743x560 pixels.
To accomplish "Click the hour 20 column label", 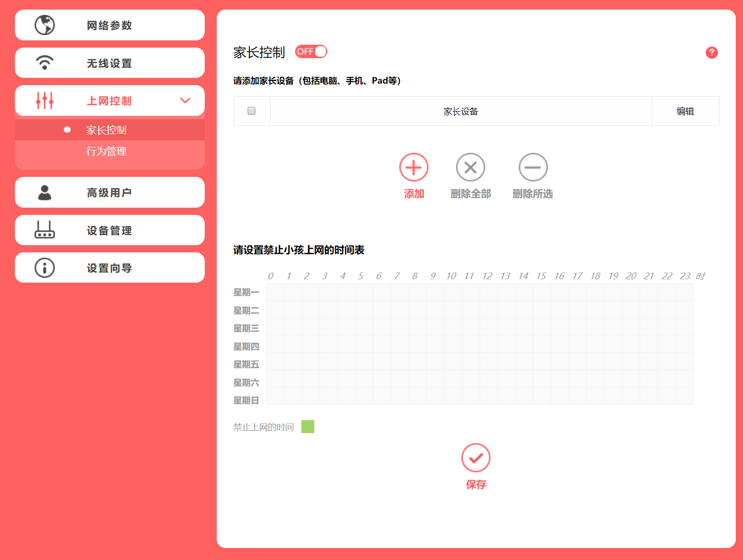I will pos(631,276).
